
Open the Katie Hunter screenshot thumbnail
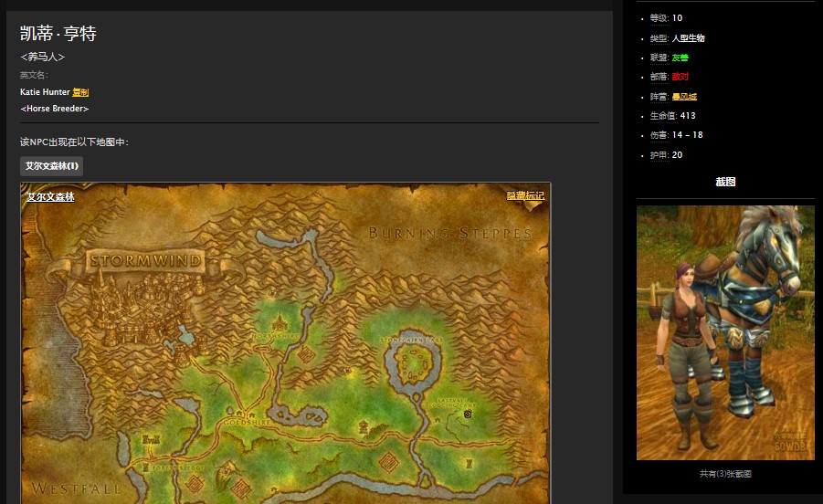[725, 332]
